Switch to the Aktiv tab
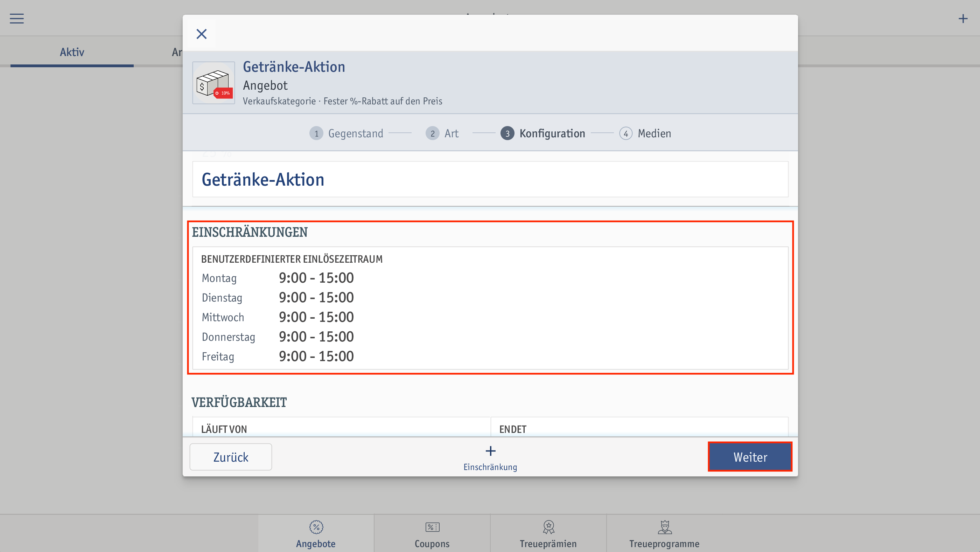 pos(72,52)
